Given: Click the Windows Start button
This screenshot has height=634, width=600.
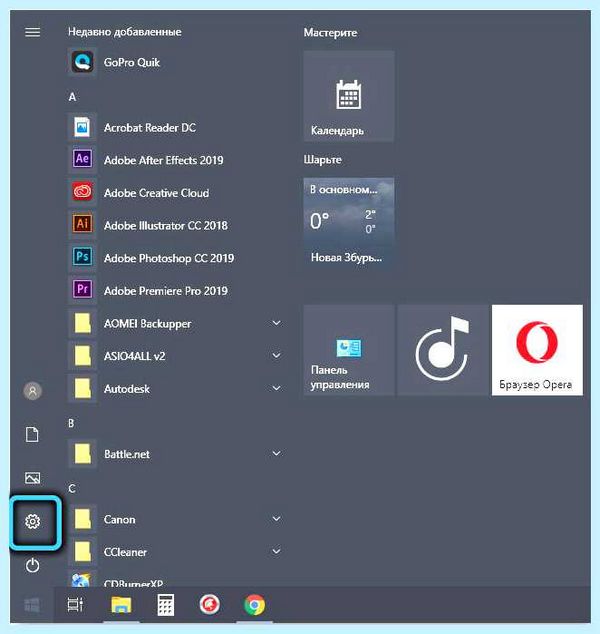Looking at the screenshot, I should coord(32,605).
